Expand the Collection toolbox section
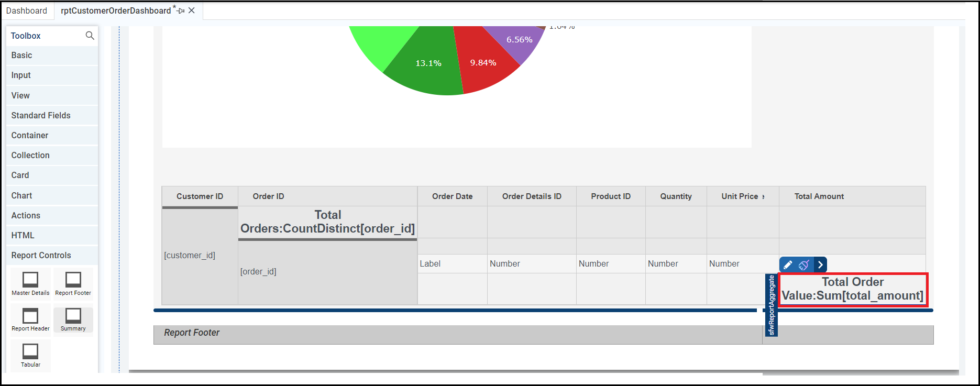The height and width of the screenshot is (386, 980). 52,155
